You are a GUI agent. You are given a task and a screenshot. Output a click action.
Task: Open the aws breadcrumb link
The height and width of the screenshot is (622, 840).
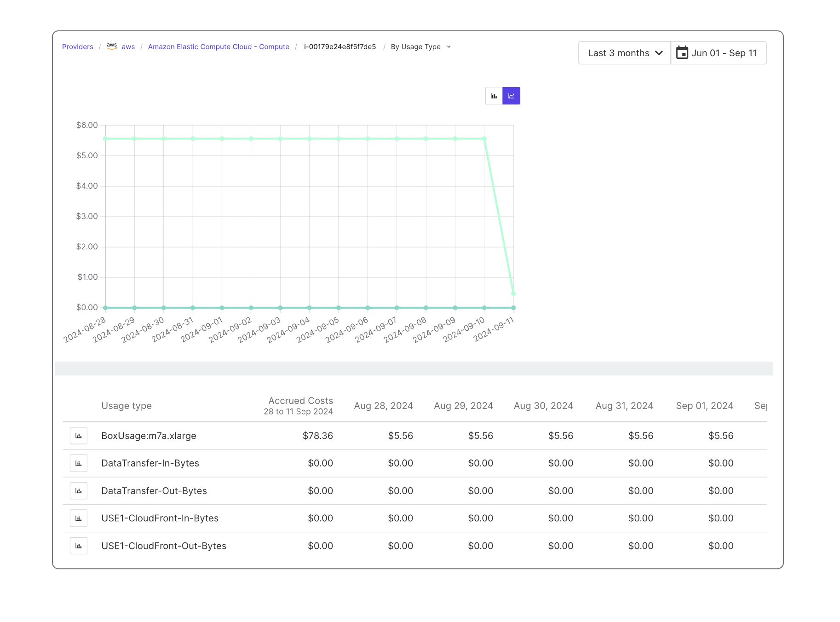(x=128, y=47)
